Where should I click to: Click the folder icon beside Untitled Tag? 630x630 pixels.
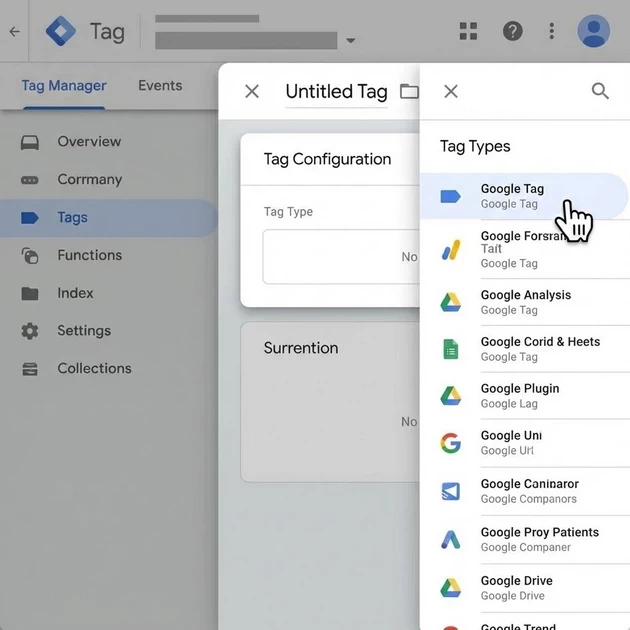409,92
